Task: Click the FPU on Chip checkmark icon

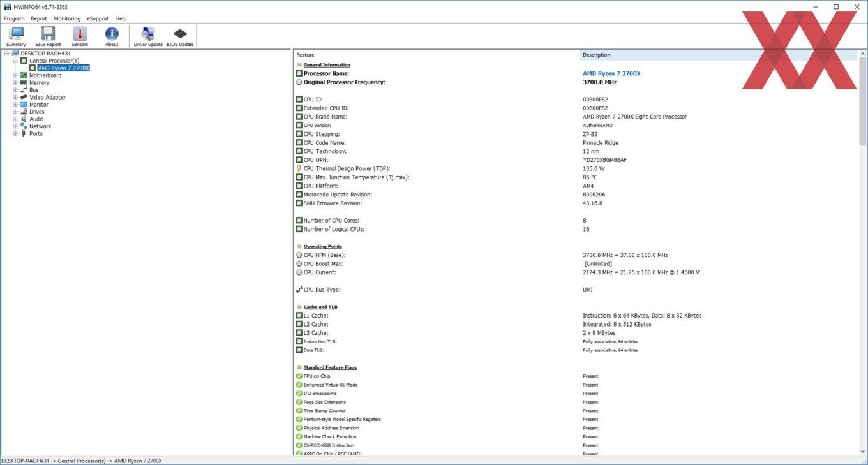Action: [x=299, y=376]
